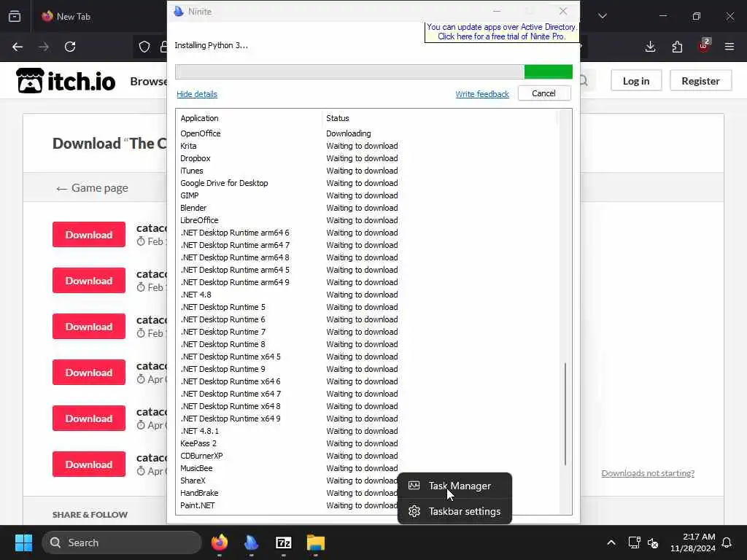Select the Blender application row

[x=367, y=208]
